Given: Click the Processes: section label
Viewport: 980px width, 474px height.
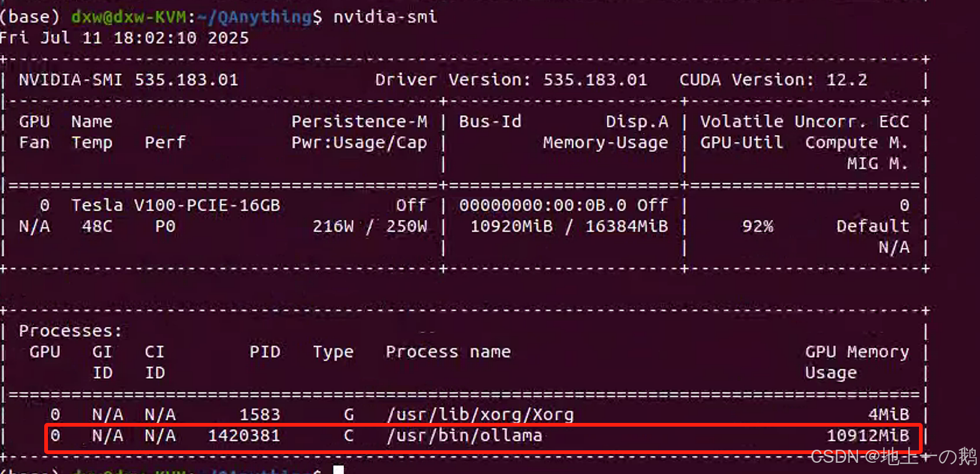Looking at the screenshot, I should click(71, 331).
